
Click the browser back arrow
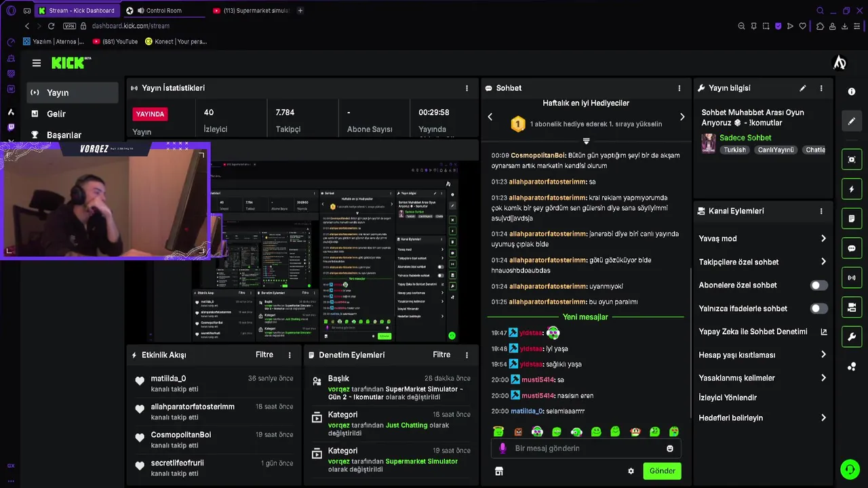tap(27, 26)
